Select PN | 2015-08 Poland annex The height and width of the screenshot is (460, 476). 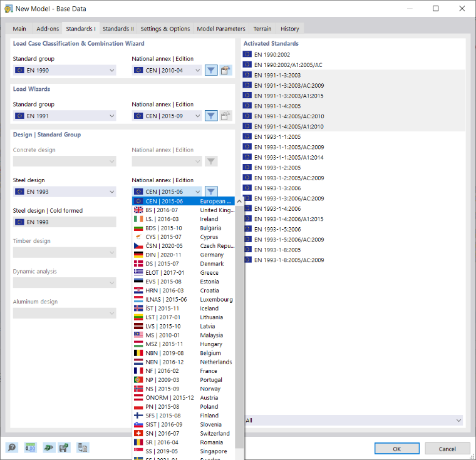click(x=184, y=407)
